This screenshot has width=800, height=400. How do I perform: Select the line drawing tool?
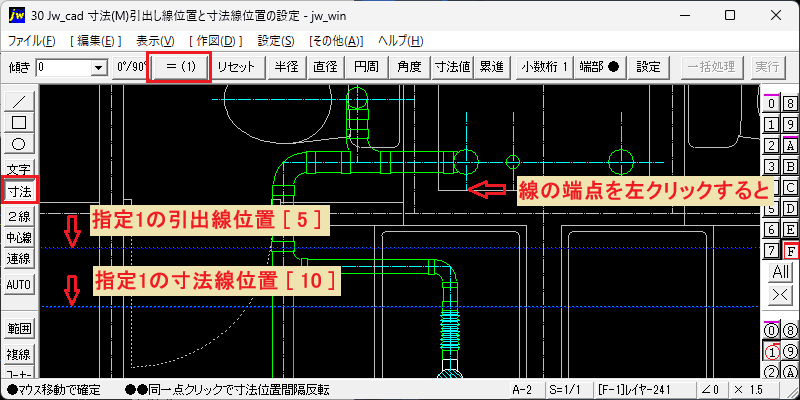click(x=19, y=103)
